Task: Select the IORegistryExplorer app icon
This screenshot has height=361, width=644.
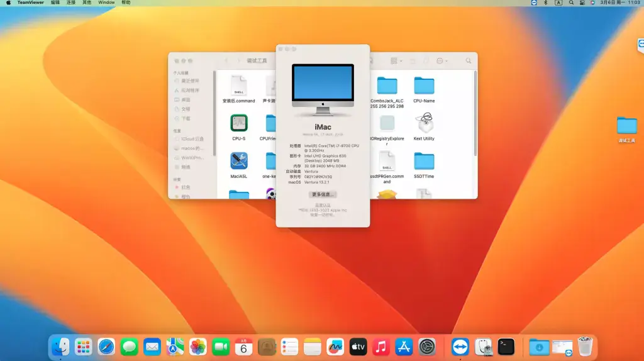Action: click(x=387, y=123)
